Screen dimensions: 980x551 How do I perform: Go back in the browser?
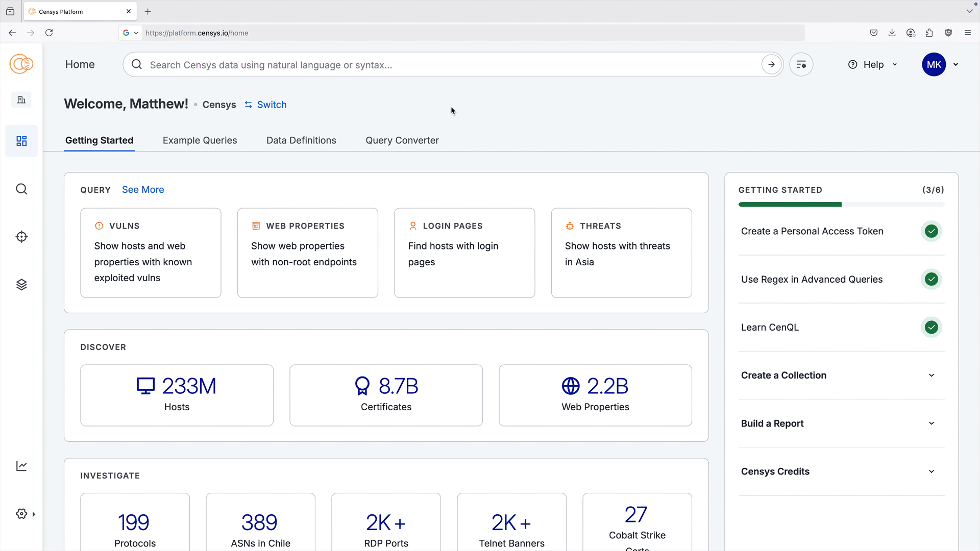(12, 33)
